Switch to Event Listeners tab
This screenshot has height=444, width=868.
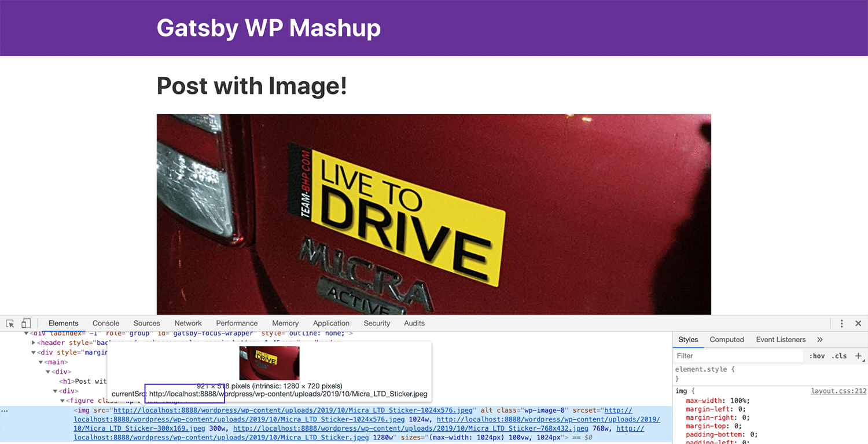click(781, 340)
